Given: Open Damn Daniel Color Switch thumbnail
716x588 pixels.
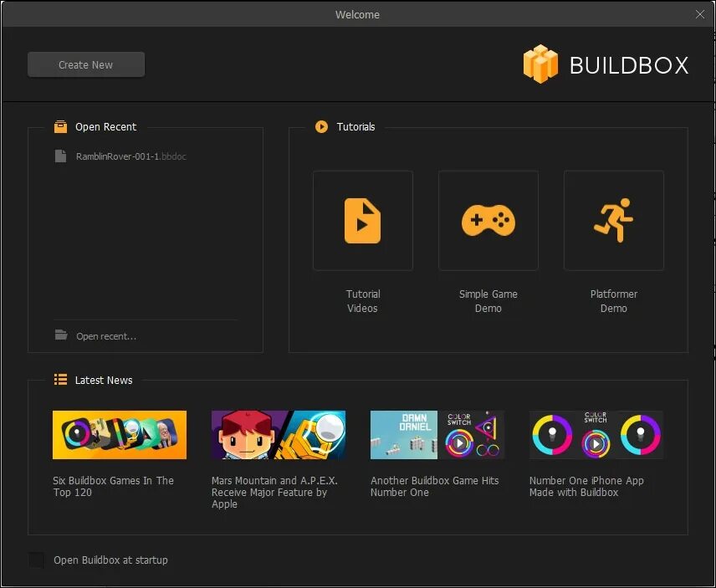Looking at the screenshot, I should 437,435.
